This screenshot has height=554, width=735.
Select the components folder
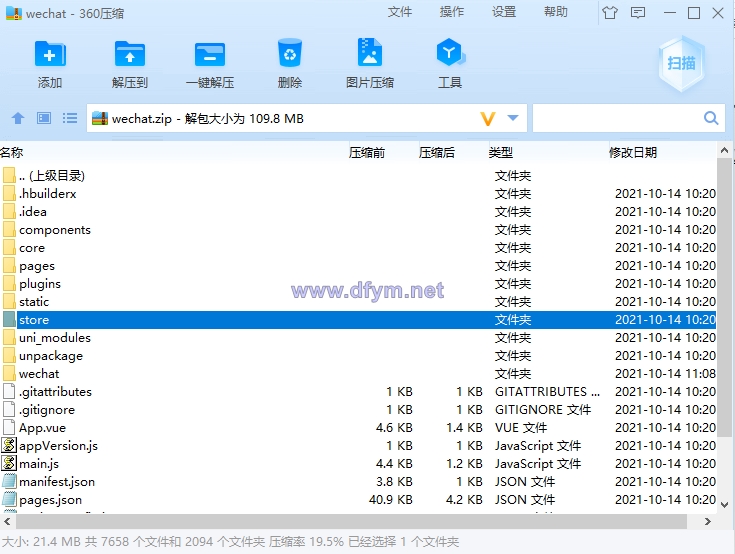(358, 230)
